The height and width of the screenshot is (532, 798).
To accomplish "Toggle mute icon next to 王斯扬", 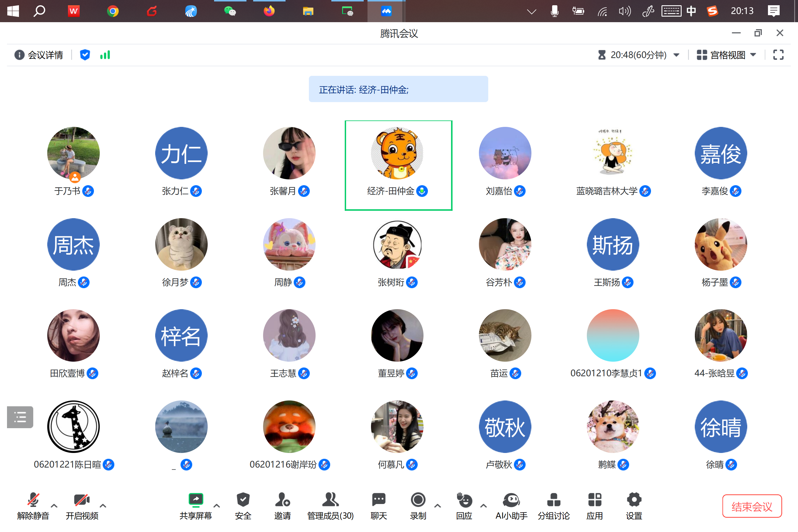I will (x=627, y=282).
